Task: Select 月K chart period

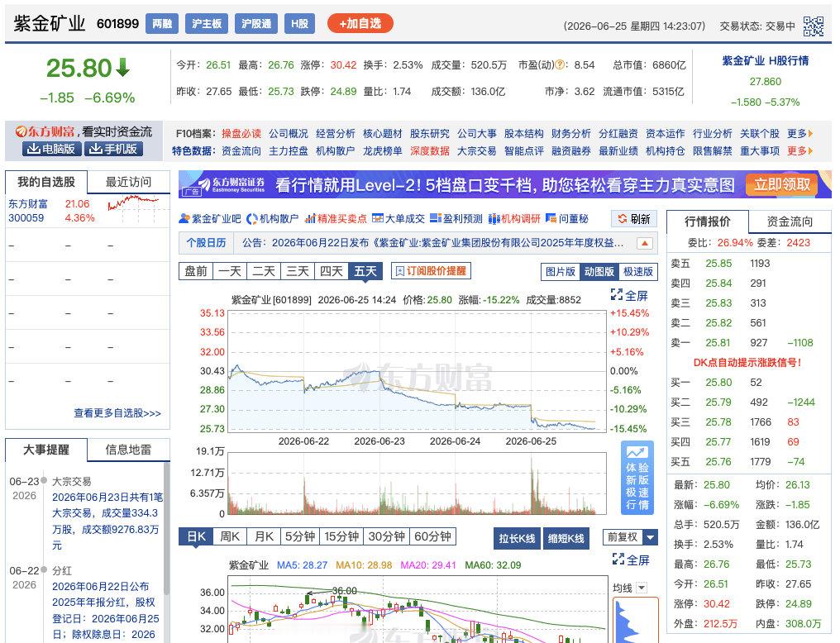Action: pyautogui.click(x=264, y=536)
